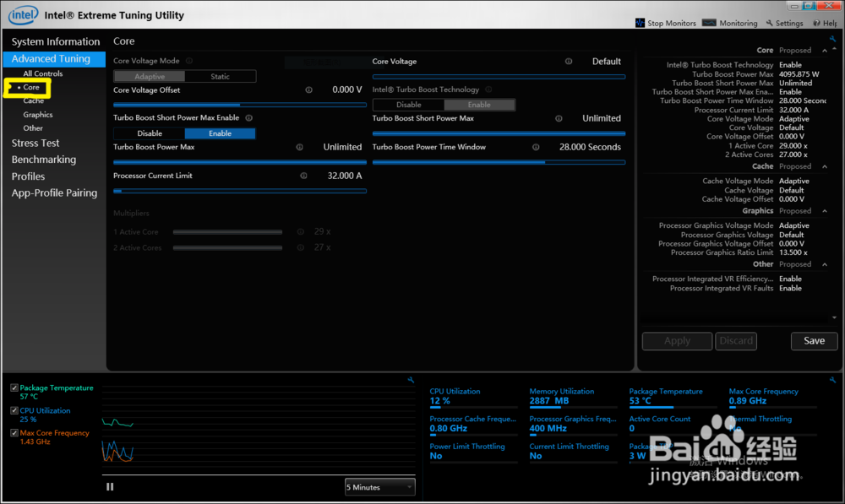Collapse the Core Proposed section

[x=825, y=51]
